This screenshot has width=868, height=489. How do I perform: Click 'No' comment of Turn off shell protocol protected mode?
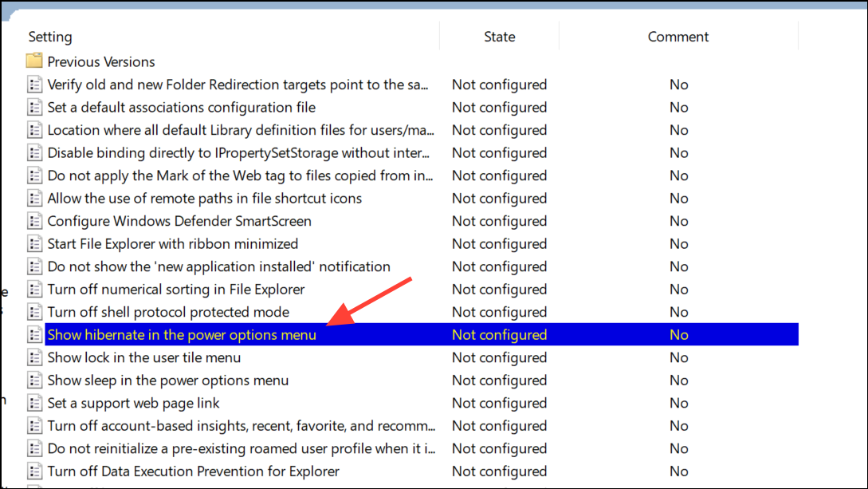pos(678,311)
